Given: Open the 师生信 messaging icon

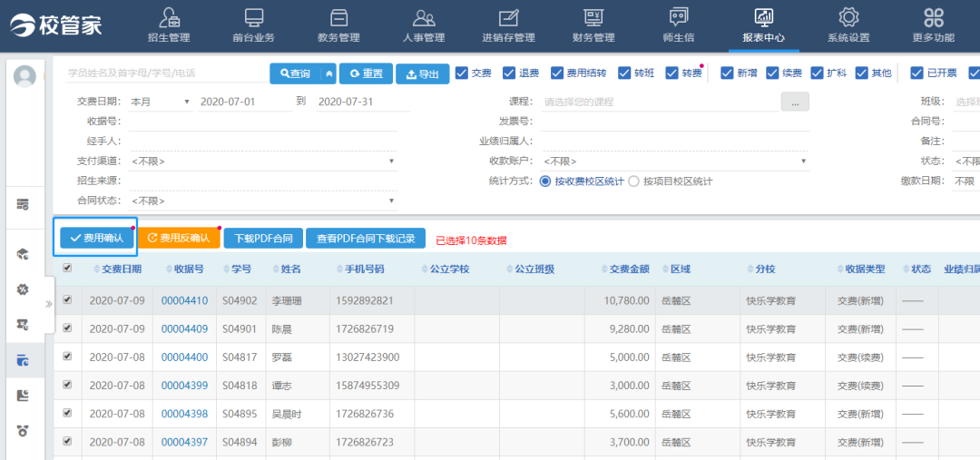Looking at the screenshot, I should pyautogui.click(x=678, y=18).
